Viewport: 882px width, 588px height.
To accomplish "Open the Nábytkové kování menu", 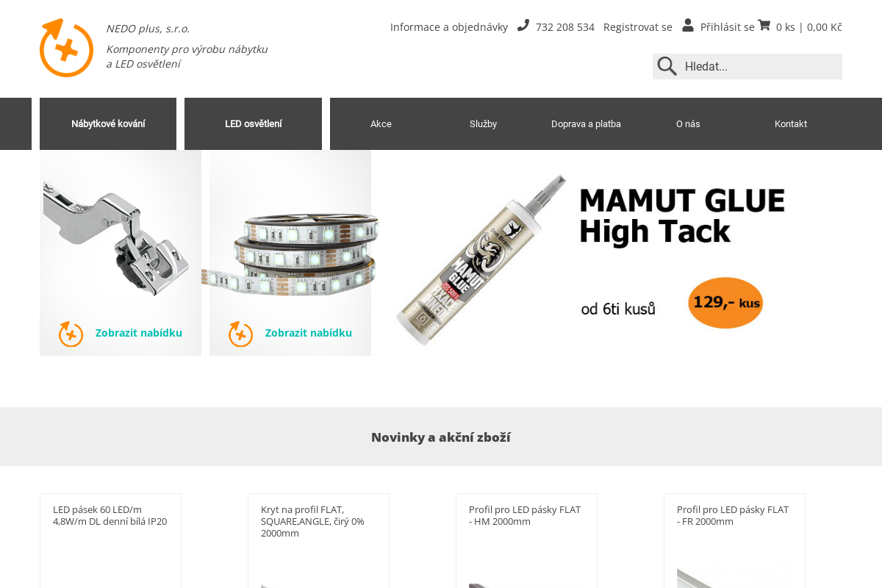I will [x=108, y=123].
